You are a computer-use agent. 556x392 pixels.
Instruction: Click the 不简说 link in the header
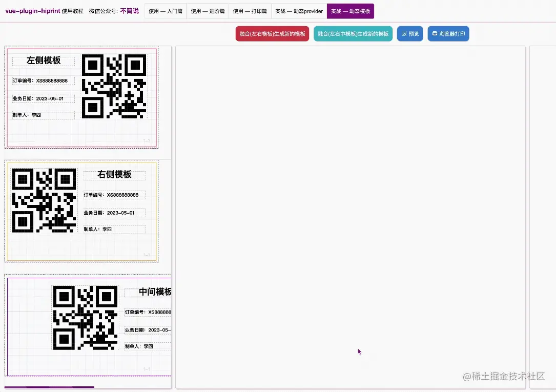[x=130, y=11]
